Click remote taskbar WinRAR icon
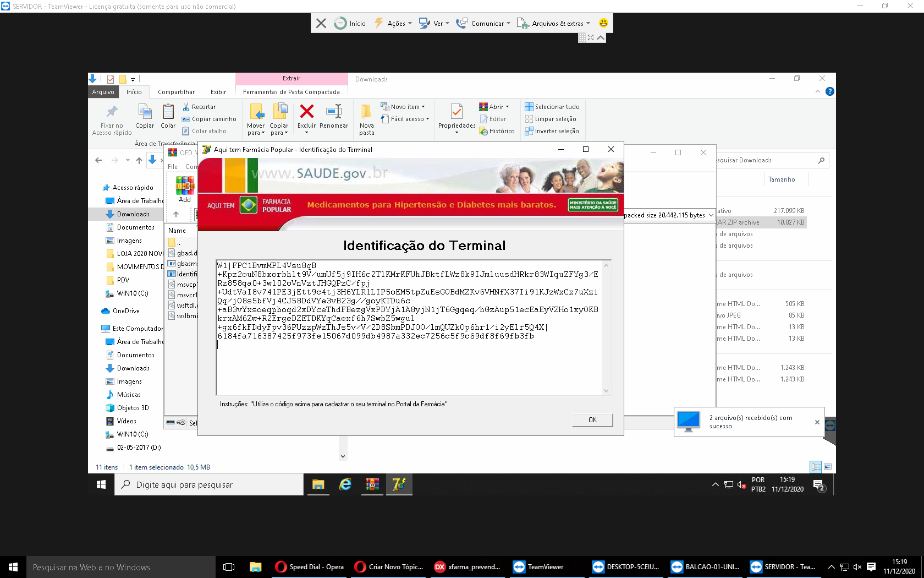 tap(372, 484)
